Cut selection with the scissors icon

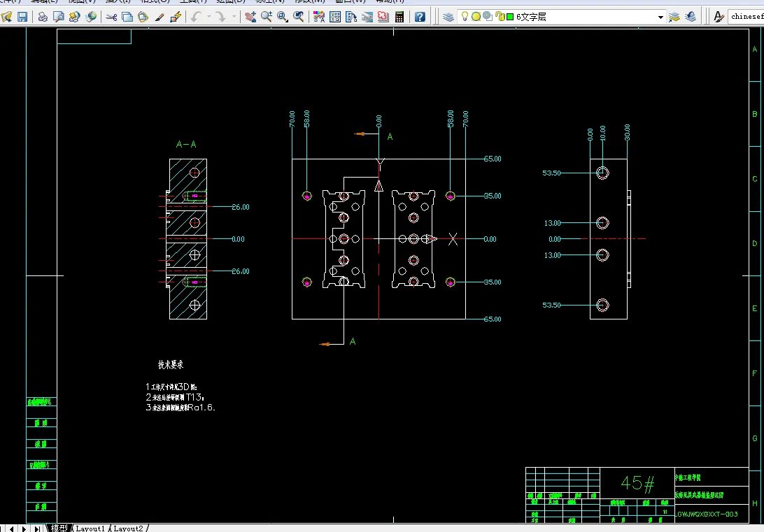(x=111, y=17)
